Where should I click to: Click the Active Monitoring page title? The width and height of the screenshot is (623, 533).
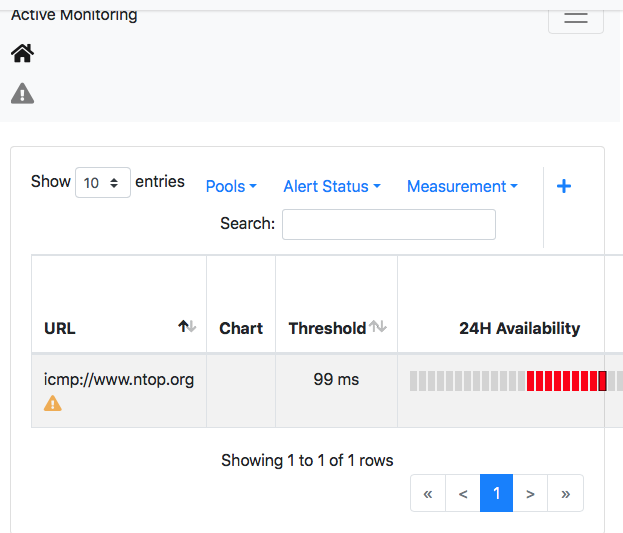74,14
